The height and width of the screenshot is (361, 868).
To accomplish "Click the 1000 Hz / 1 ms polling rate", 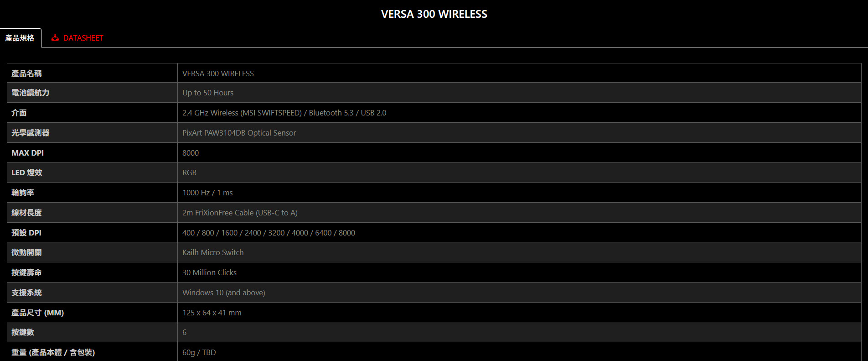I will pos(207,193).
